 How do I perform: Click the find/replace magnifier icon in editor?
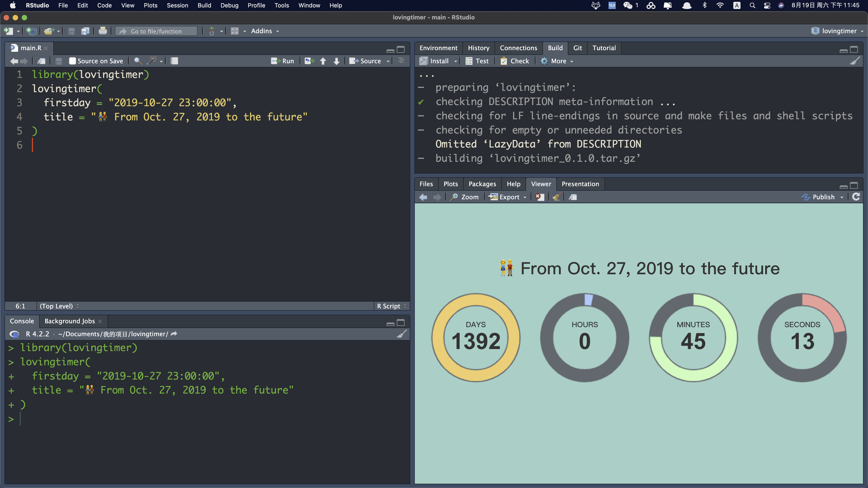point(137,61)
